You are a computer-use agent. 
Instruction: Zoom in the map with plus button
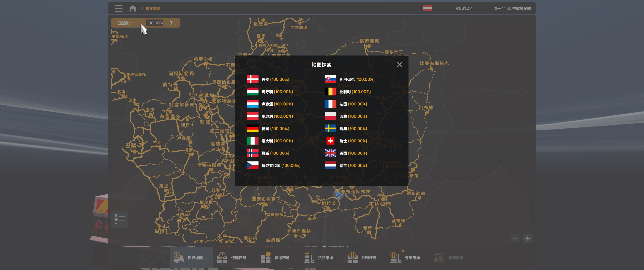click(528, 238)
